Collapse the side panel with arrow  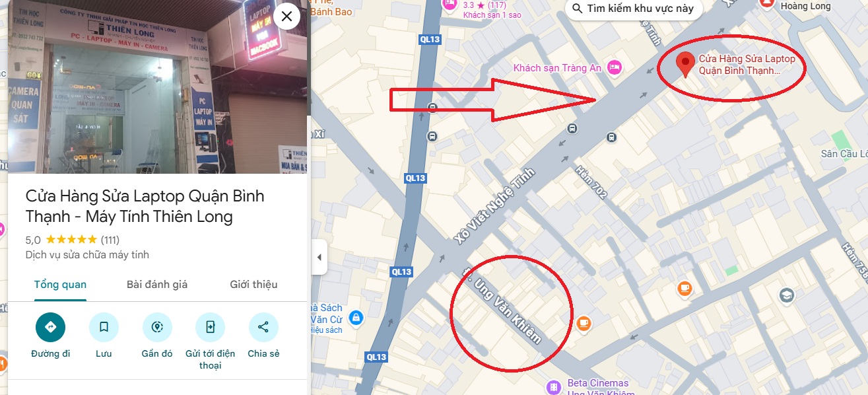pyautogui.click(x=319, y=257)
